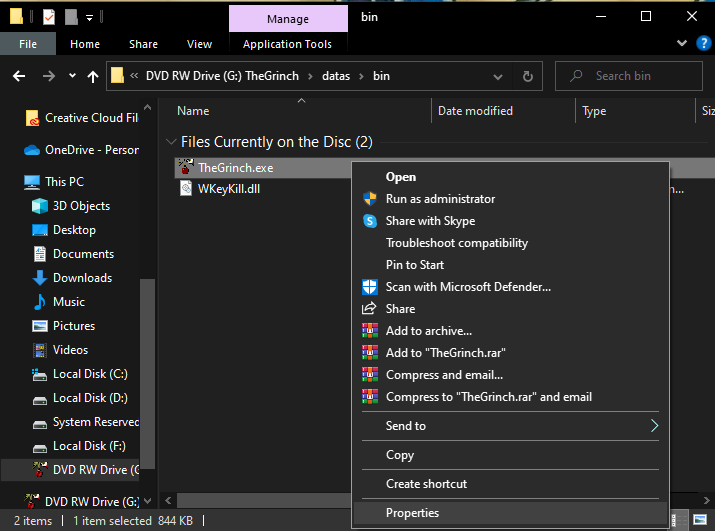This screenshot has height=531, width=715.
Task: Open recent locations dropdown arrow
Action: pyautogui.click(x=72, y=76)
